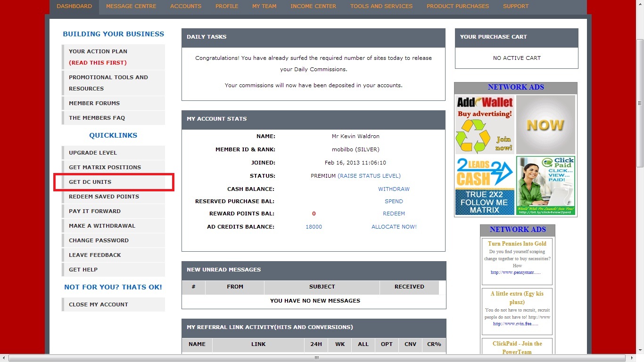Click the member name Mr Kevin Waldron
The image size is (644, 362).
click(355, 136)
